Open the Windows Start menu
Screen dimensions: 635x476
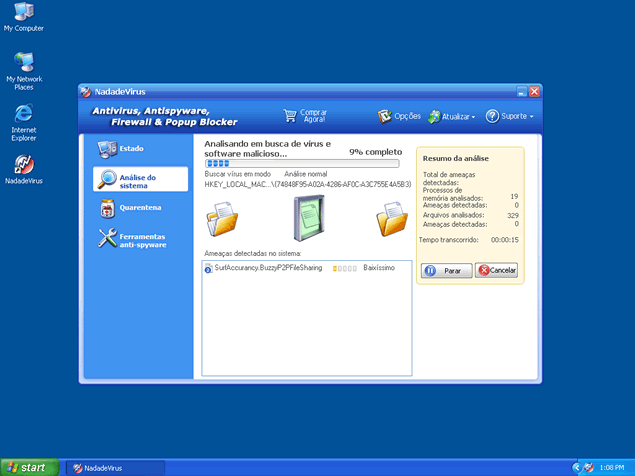click(x=28, y=467)
